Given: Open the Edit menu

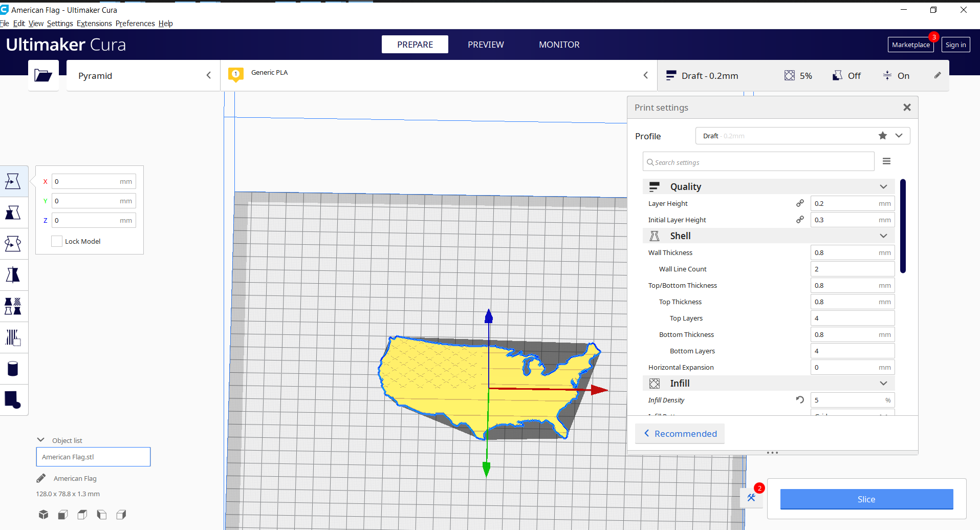Looking at the screenshot, I should [x=19, y=24].
